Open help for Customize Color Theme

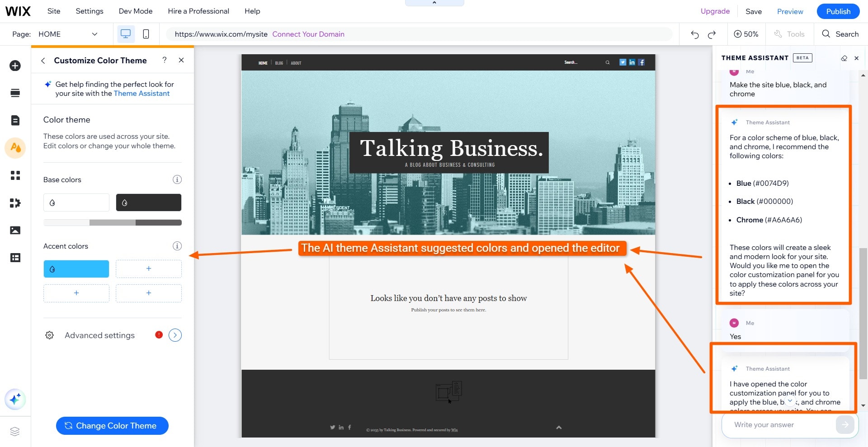(165, 60)
